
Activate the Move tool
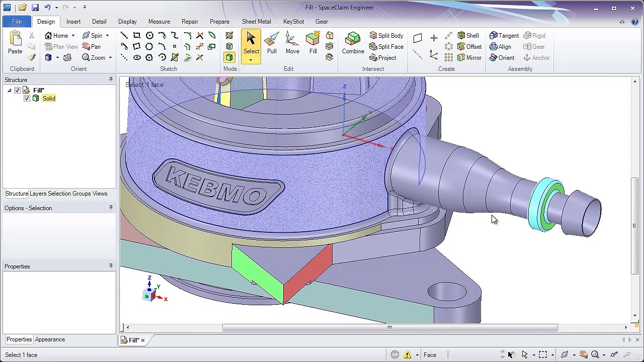292,43
